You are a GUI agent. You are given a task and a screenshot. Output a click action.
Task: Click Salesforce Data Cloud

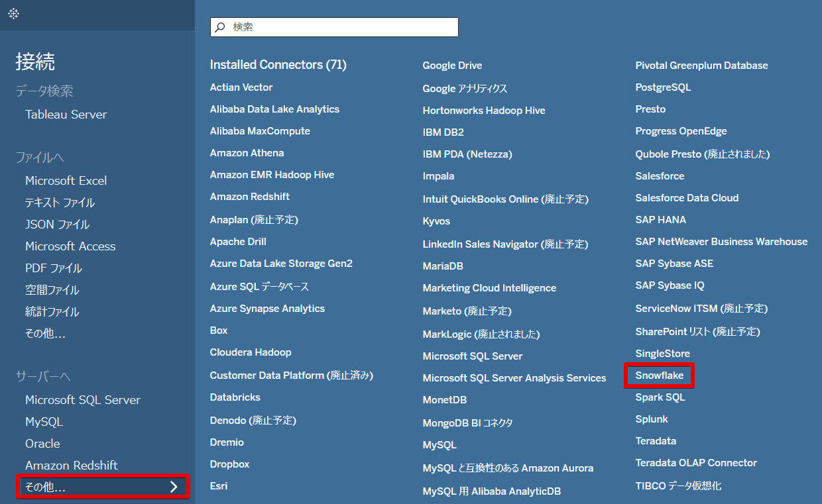coord(687,198)
